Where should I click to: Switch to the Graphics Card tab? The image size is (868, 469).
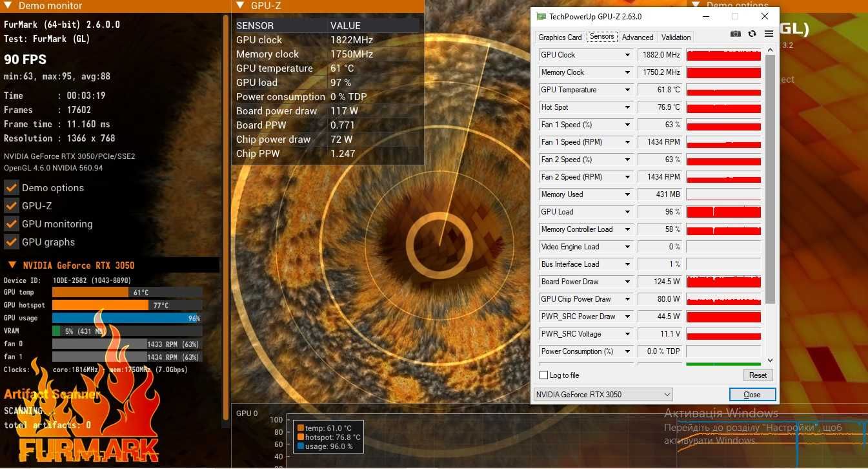pos(560,37)
